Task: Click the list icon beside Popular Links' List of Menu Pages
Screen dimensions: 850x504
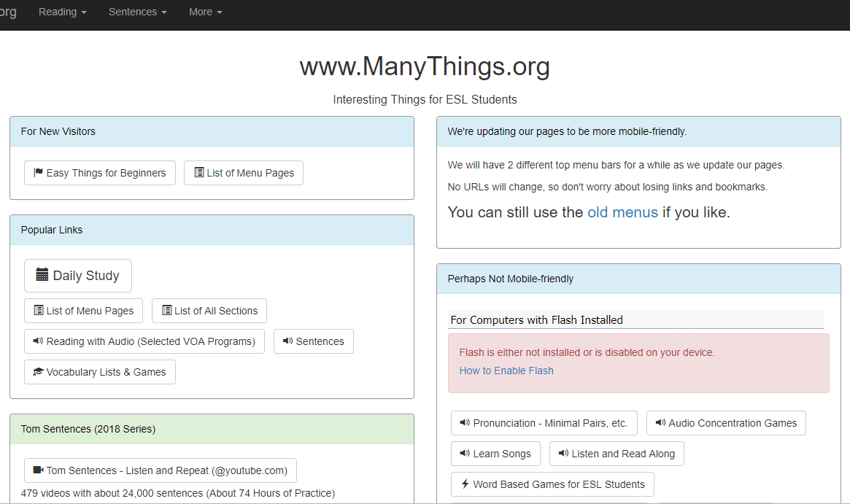Action: [39, 310]
